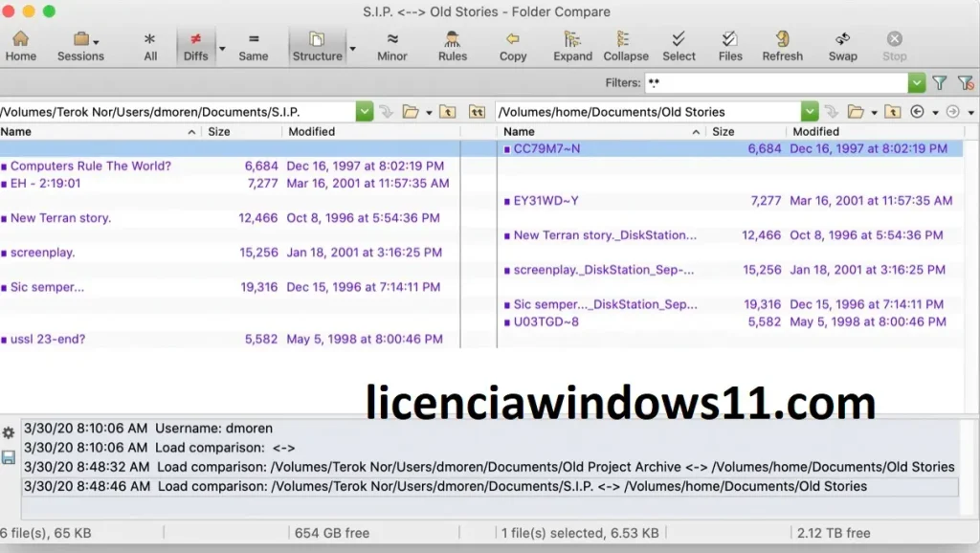
Task: Collapse all folders with Collapse tool
Action: tap(626, 46)
